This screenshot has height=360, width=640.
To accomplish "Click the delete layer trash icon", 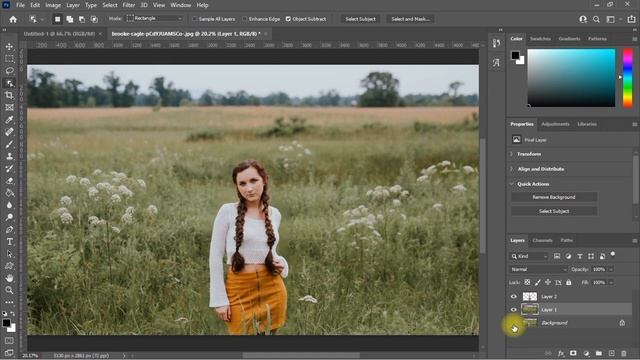I will coord(623,353).
